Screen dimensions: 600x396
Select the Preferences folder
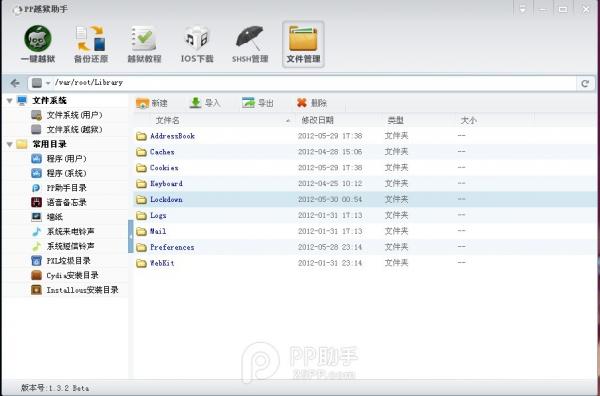(172, 247)
